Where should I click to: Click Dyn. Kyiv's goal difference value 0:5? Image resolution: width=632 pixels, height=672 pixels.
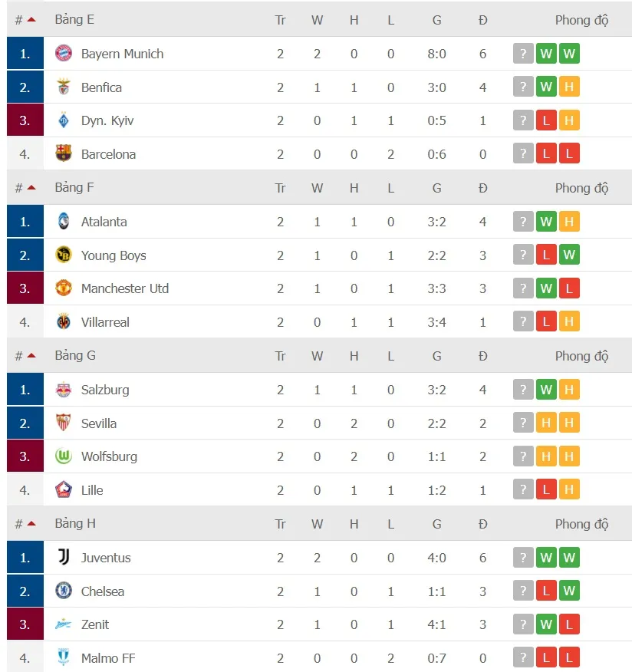click(437, 120)
